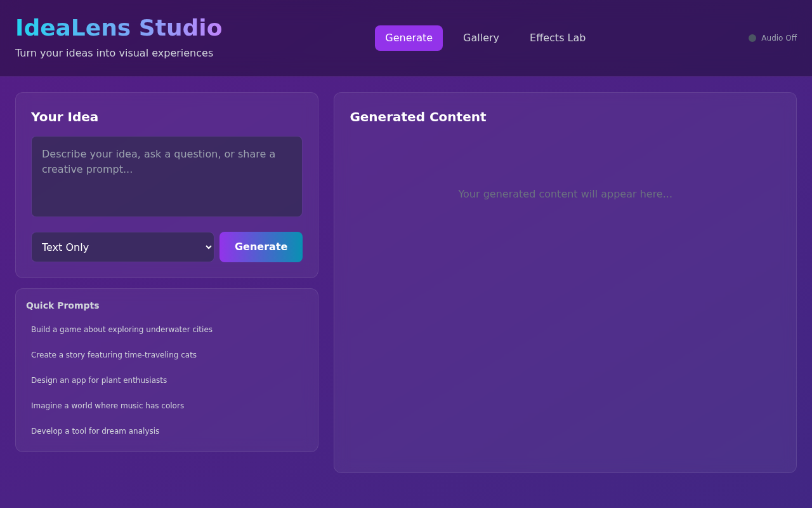812x508 pixels.
Task: Use the dream analysis tool prompt
Action: click(x=95, y=431)
